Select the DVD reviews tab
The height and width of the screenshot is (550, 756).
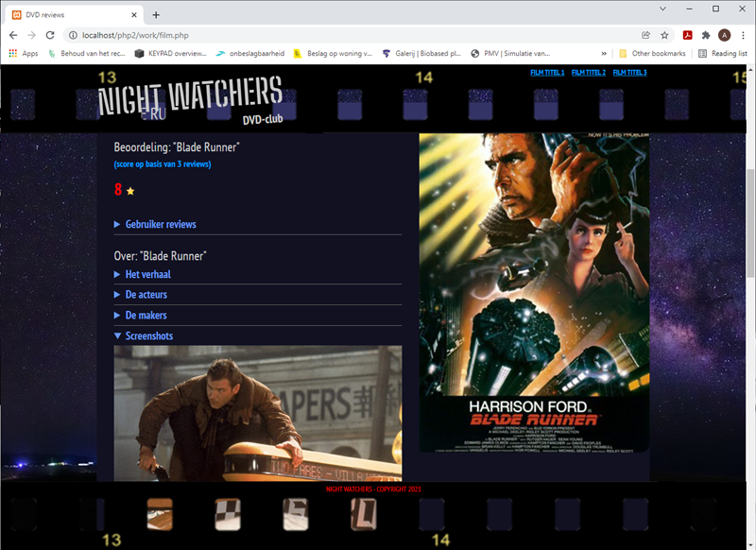click(75, 15)
